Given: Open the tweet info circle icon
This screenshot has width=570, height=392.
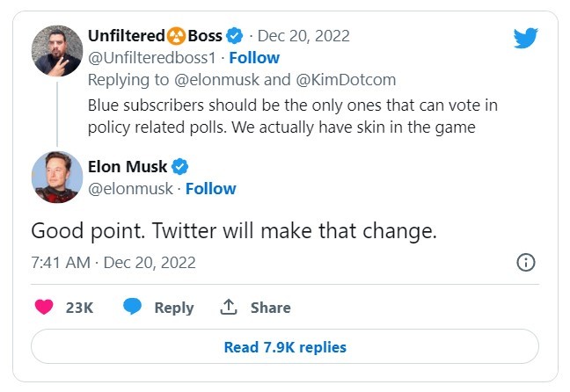Looking at the screenshot, I should [526, 262].
